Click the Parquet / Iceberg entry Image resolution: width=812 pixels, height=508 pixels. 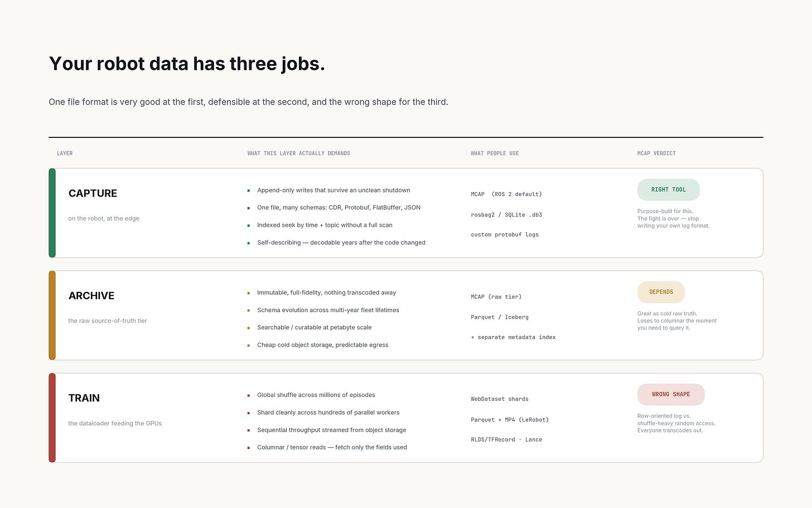pyautogui.click(x=500, y=317)
